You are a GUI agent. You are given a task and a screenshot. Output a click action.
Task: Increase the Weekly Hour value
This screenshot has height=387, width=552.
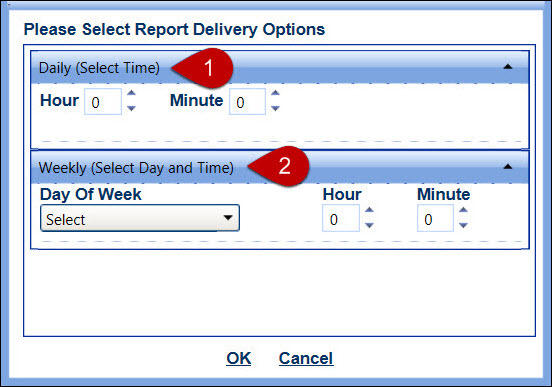coord(369,210)
